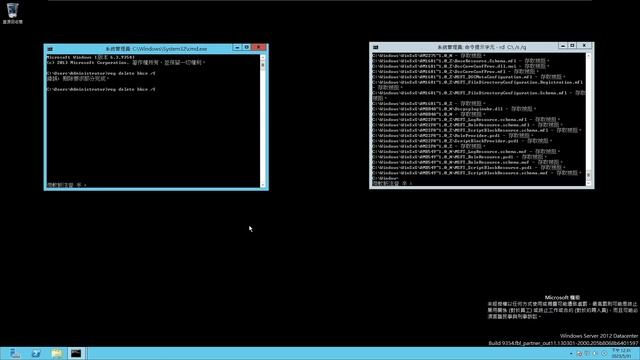This screenshot has height=360, width=640.
Task: Click scroll-down arrow in rd C:\ window
Action: [589, 183]
